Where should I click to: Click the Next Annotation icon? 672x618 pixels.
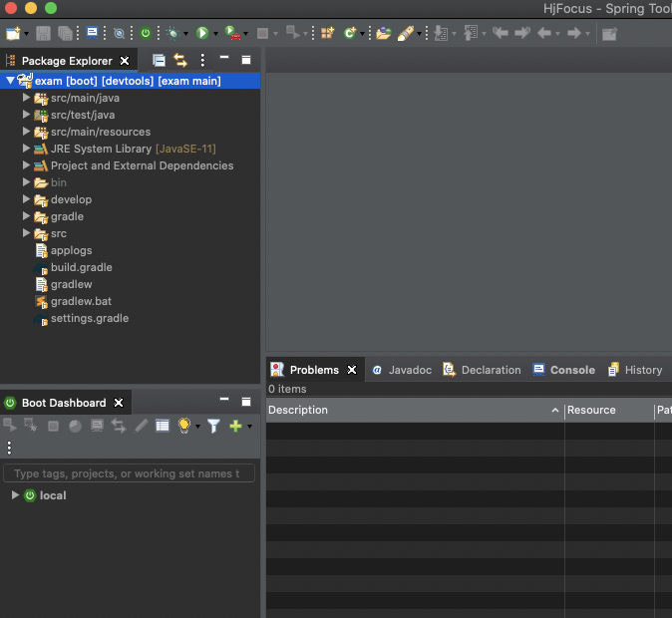pyautogui.click(x=440, y=33)
